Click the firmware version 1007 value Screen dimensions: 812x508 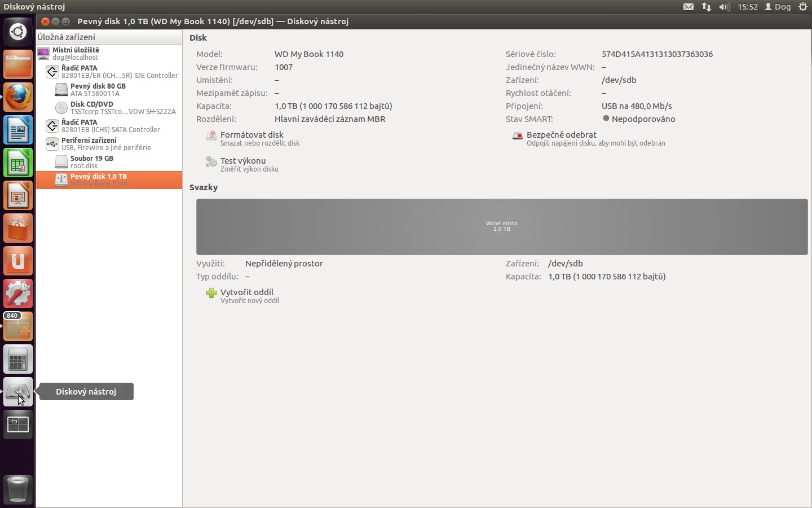tap(284, 67)
